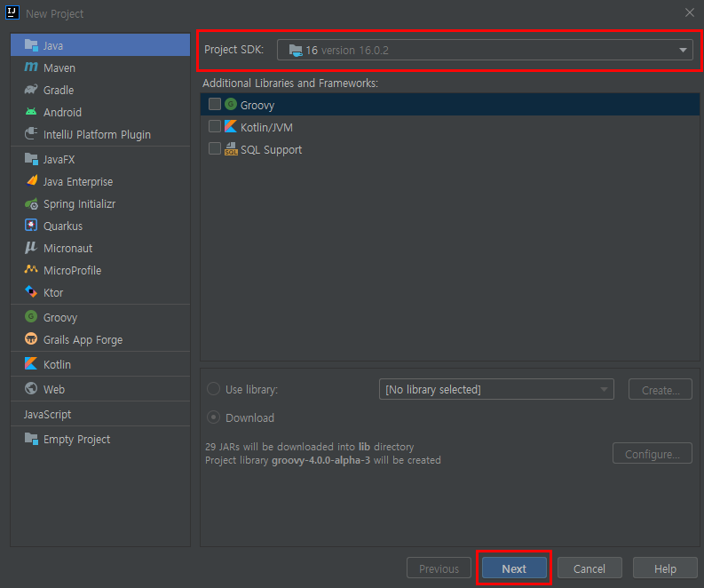The image size is (704, 588).
Task: Click the Create... library button
Action: (660, 390)
